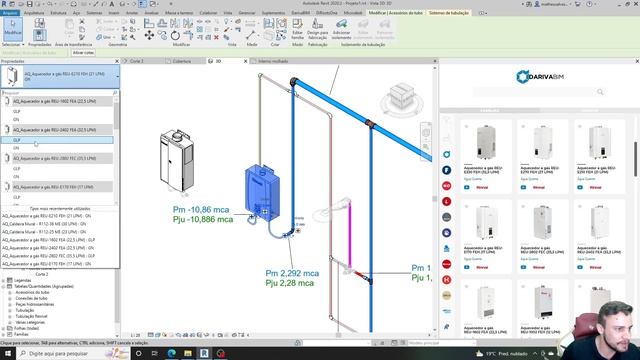Image resolution: width=640 pixels, height=360 pixels.
Task: Click the type search Pesquisar field
Action: pyautogui.click(x=57, y=93)
